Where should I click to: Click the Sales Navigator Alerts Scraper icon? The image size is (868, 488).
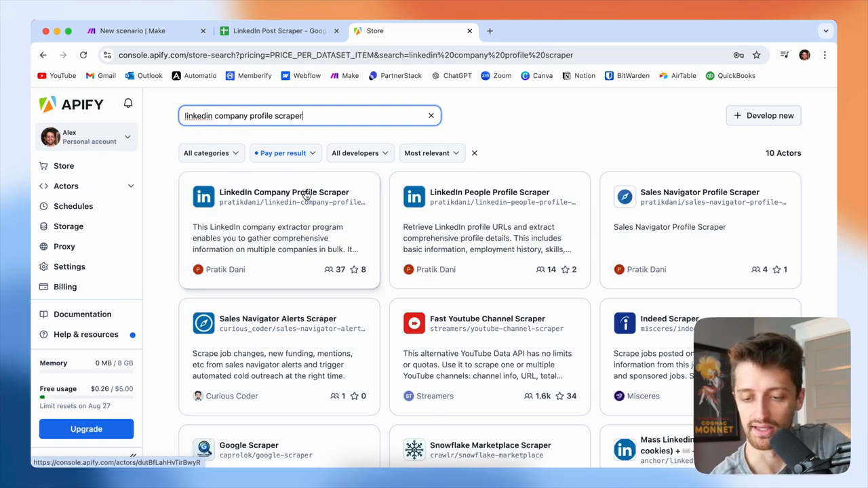[203, 323]
